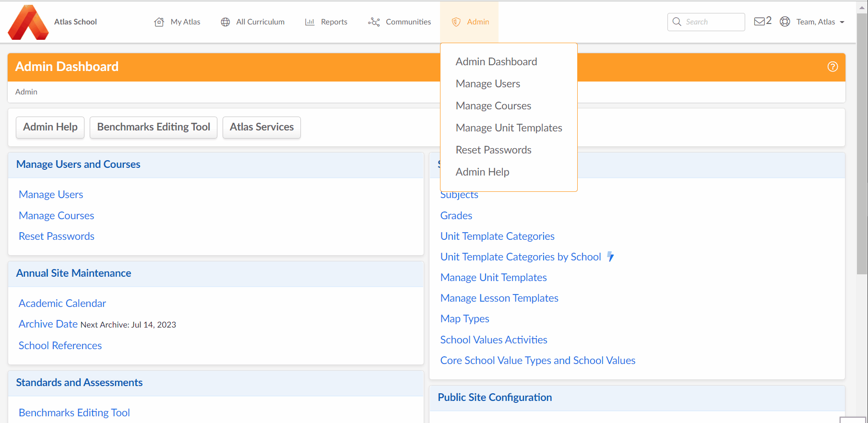Expand the Team, Atlas dropdown arrow

[842, 22]
